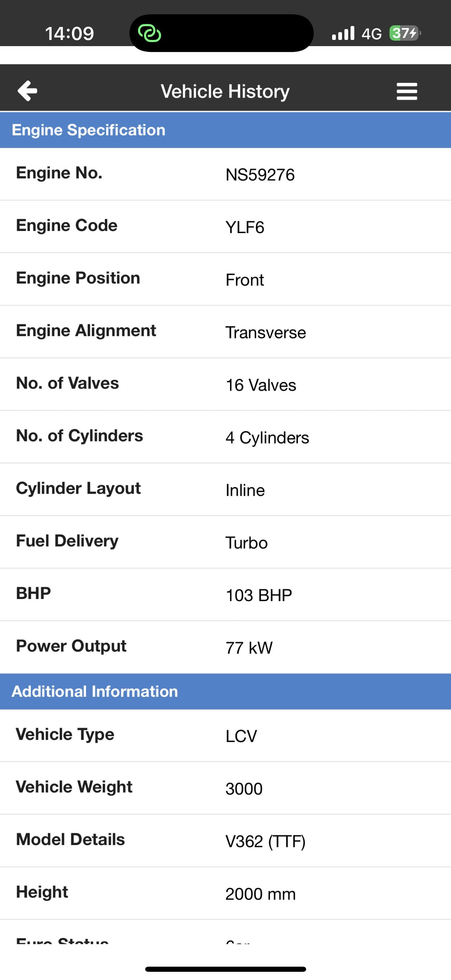Open the hamburger menu icon

[407, 91]
